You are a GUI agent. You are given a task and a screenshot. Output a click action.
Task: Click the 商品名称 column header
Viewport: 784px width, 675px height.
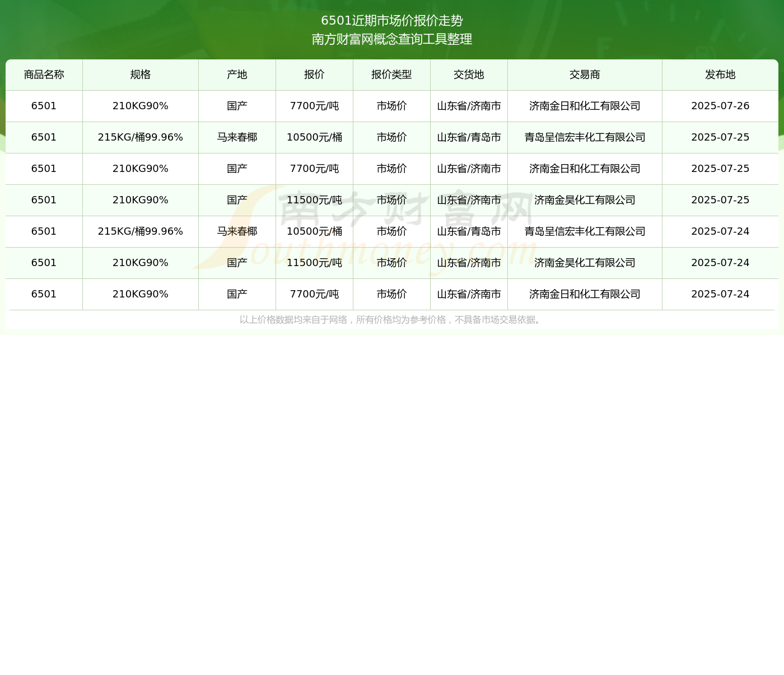point(44,75)
